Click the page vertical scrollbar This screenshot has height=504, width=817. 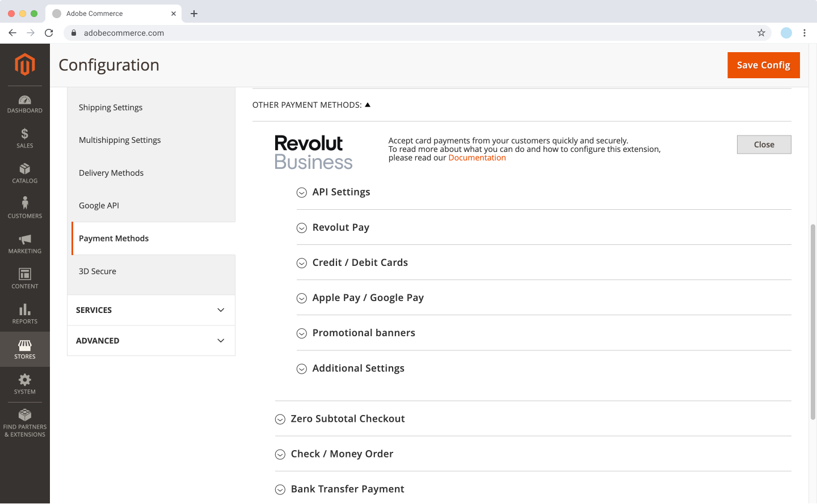pos(813,322)
